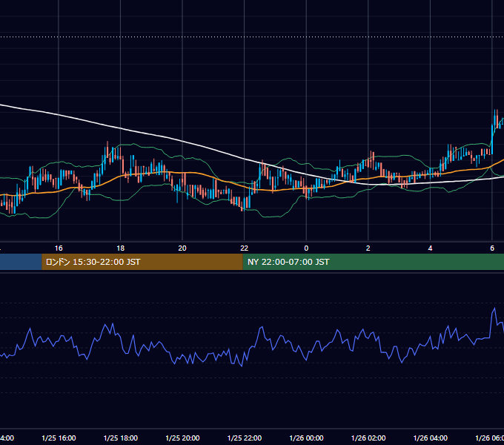504x445 pixels.
Task: Click the blue session bar before ロンドン
Action: 21,262
